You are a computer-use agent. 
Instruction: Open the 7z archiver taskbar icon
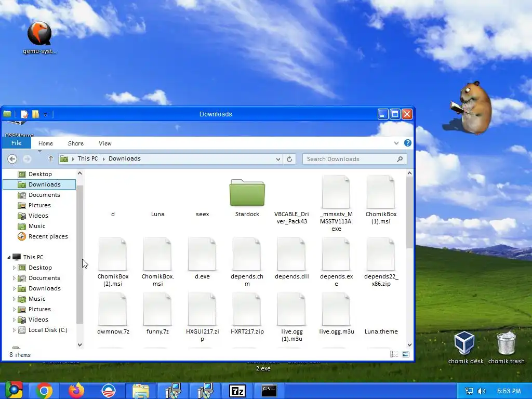(237, 391)
